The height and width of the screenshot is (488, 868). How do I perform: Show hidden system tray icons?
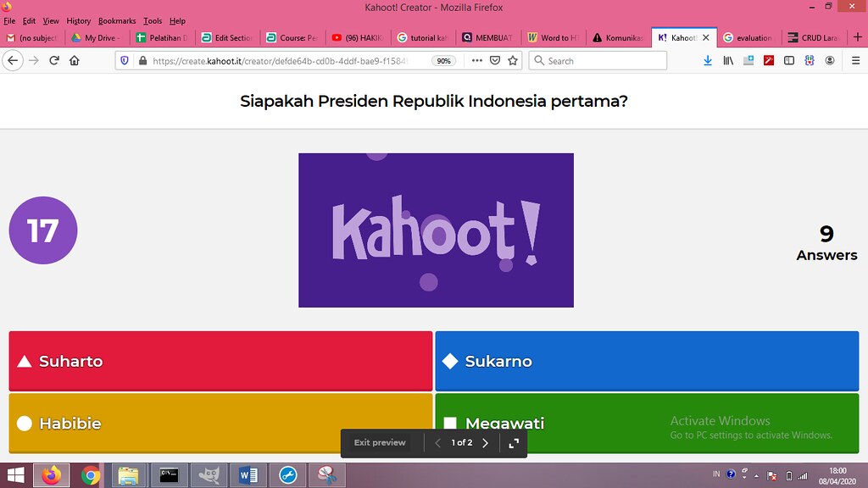(x=756, y=476)
